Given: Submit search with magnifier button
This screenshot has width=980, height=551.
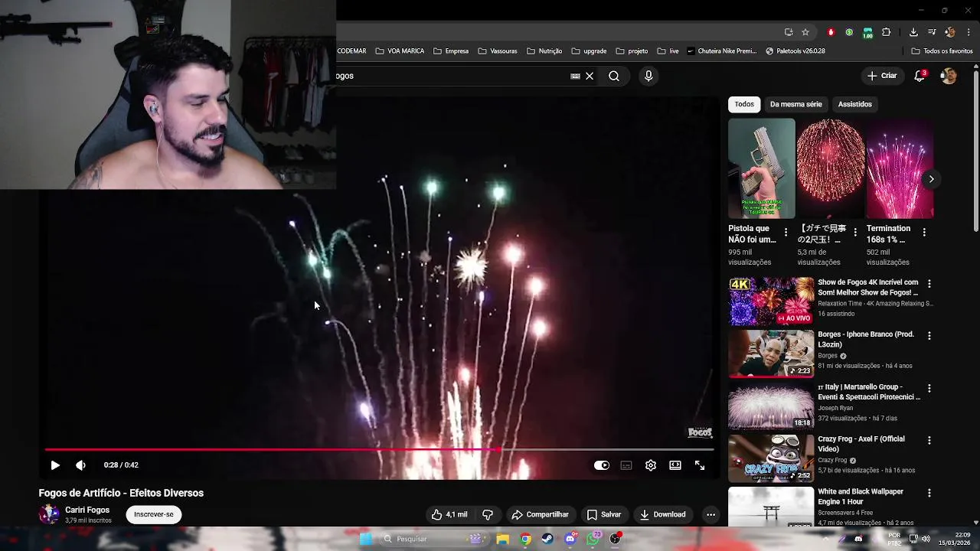Looking at the screenshot, I should [x=614, y=76].
